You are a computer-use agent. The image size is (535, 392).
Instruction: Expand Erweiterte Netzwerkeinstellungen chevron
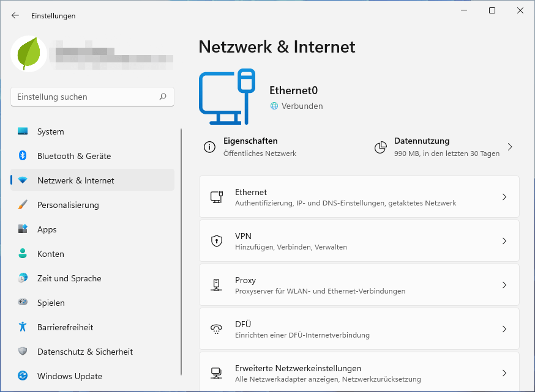coord(504,373)
